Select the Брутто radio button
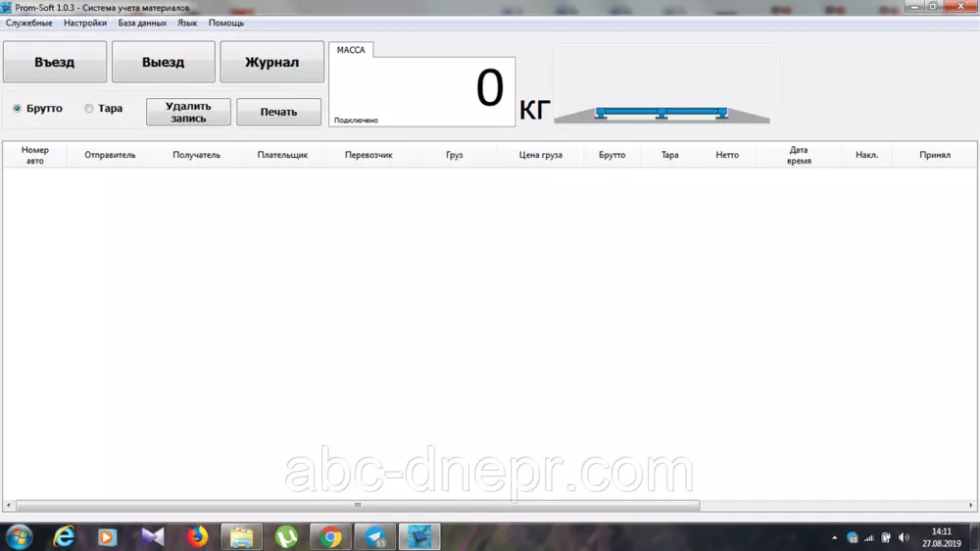 click(18, 109)
